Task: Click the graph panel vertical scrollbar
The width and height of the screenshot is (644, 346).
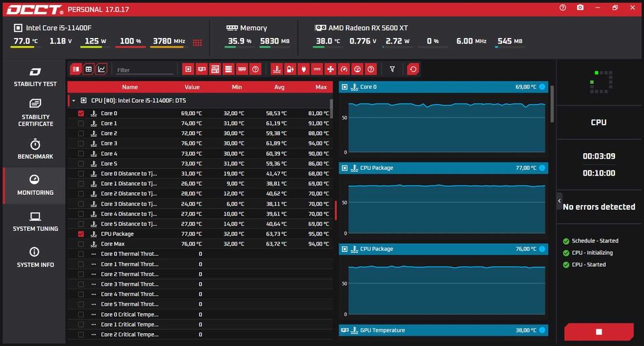Action: coord(552,104)
